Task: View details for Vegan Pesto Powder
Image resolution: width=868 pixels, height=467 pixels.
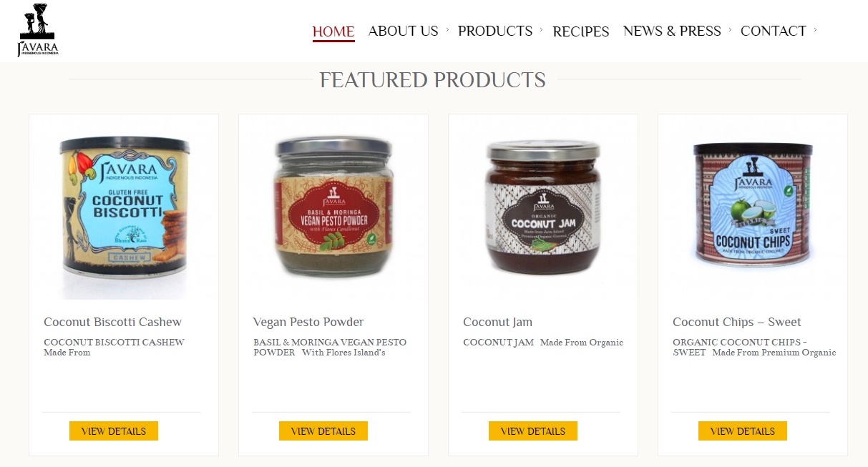Action: [323, 431]
